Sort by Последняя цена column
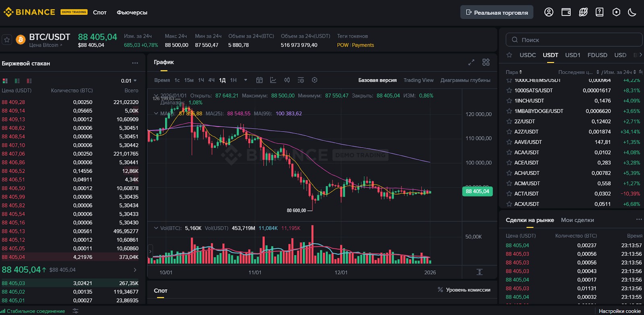 click(578, 72)
